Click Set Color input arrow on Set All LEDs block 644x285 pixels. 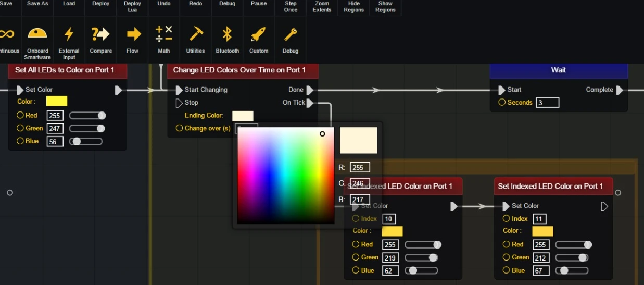coord(20,90)
